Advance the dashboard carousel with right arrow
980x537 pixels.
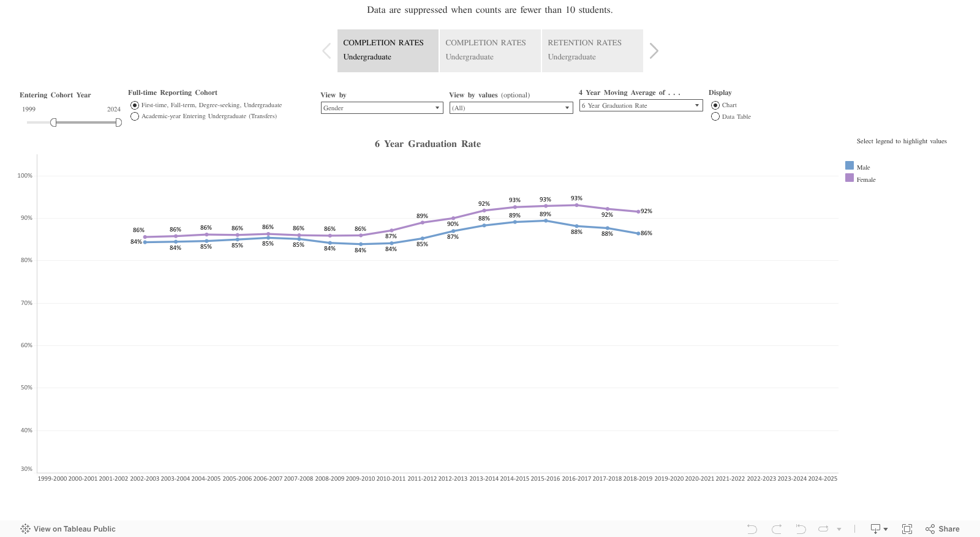click(654, 50)
